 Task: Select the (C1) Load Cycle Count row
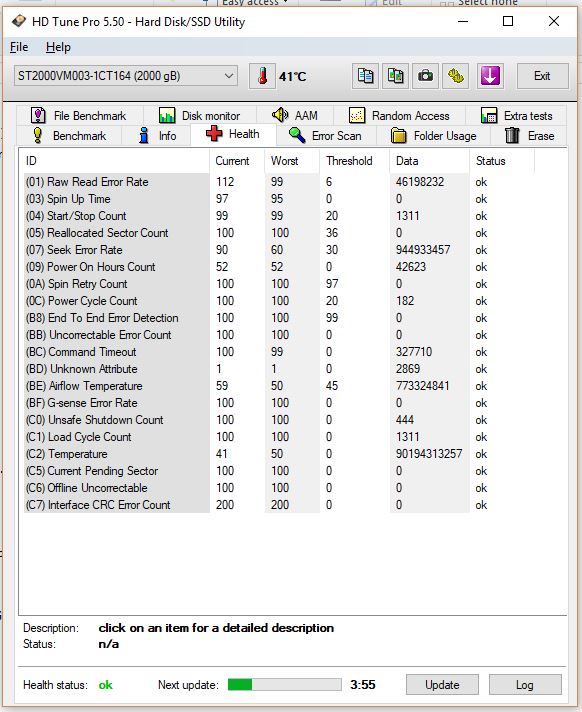click(279, 437)
